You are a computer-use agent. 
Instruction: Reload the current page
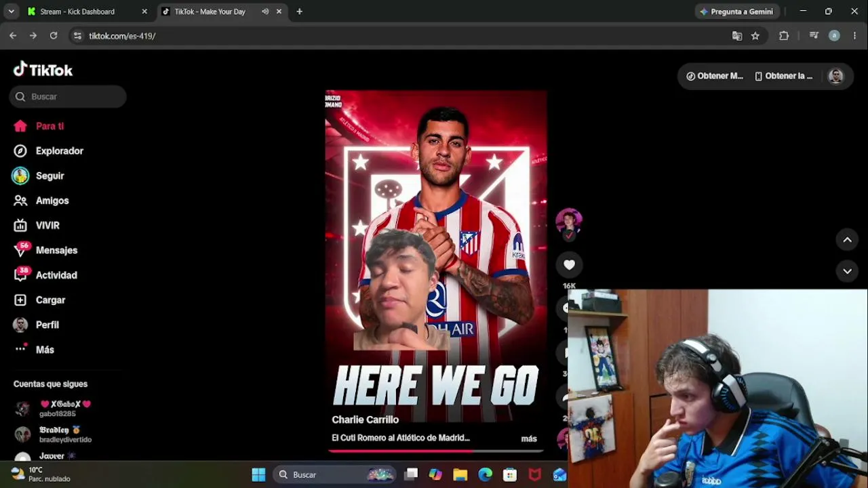(x=54, y=36)
